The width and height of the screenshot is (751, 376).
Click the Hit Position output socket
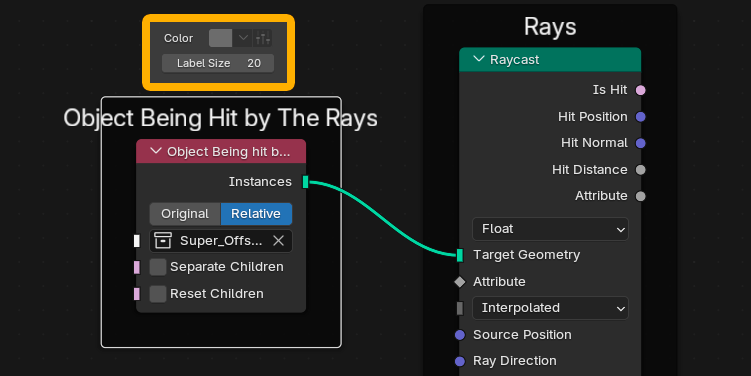point(640,117)
